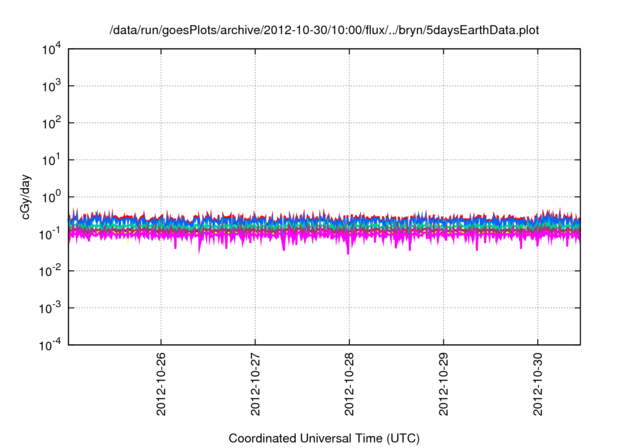Click the deepest magenta dip near 2012-10-28

(x=348, y=251)
